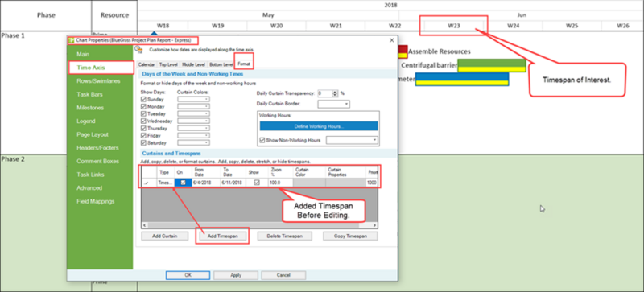Click the Define Working Hours button
This screenshot has height=292, width=644.
pyautogui.click(x=319, y=126)
